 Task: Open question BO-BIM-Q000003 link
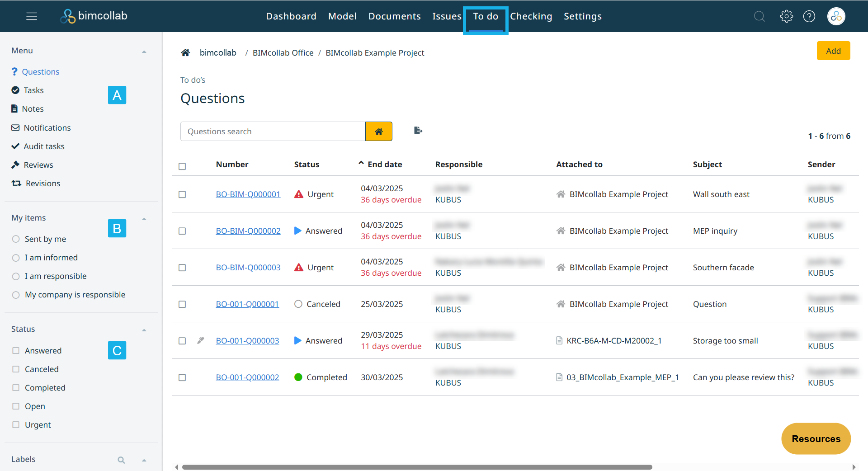(x=248, y=268)
